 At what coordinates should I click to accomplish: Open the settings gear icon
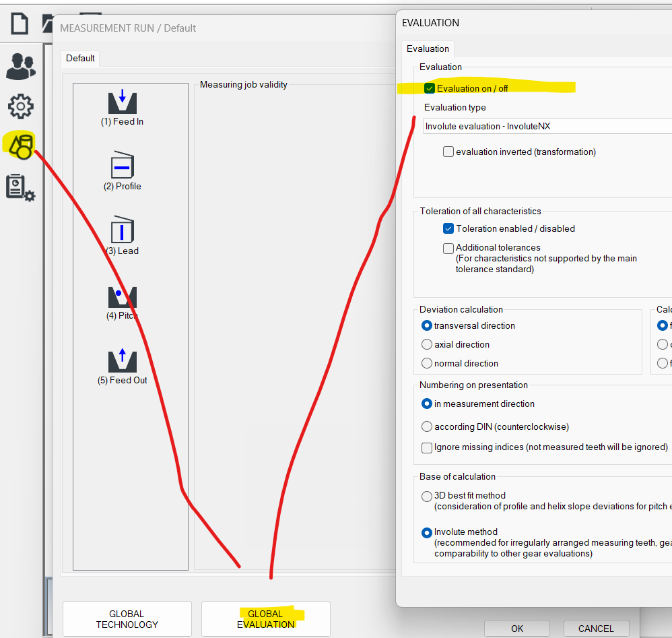[x=21, y=106]
